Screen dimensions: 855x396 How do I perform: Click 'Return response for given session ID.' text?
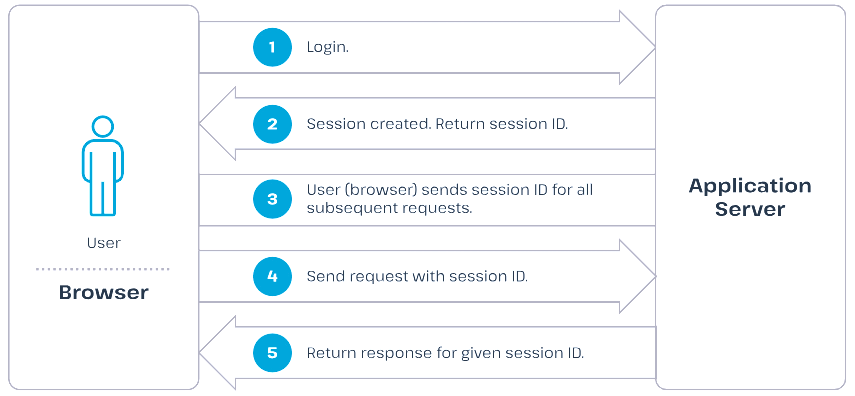[x=445, y=353]
